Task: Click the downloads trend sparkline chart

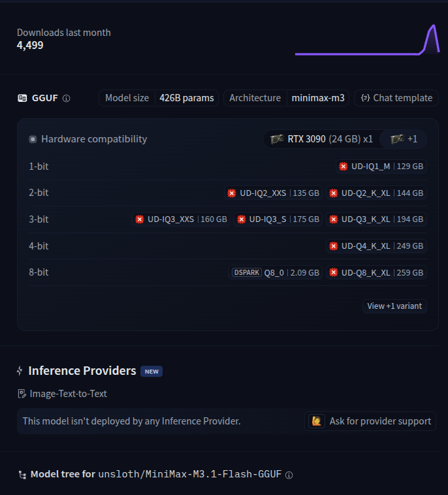Action: coord(367,39)
